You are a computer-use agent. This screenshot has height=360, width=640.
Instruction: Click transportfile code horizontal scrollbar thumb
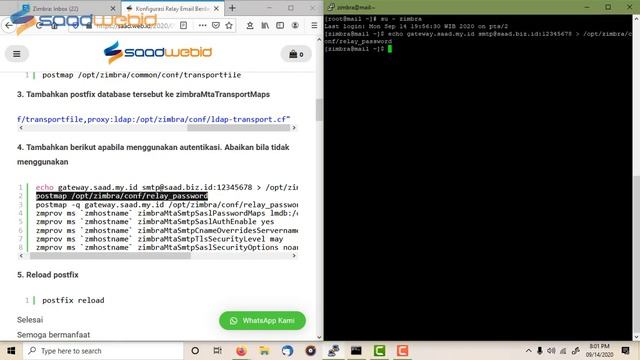[x=238, y=128]
